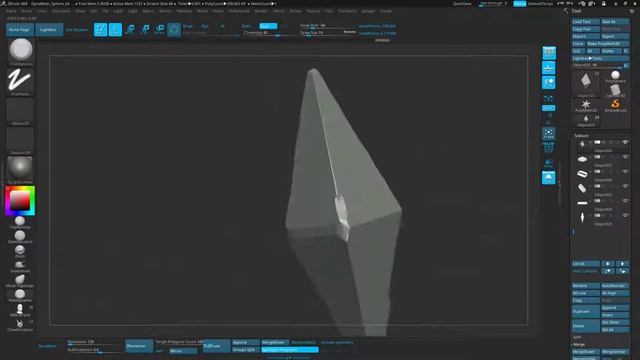Select the IMM Shane brush
Screen dimensions: 640x360
point(20,310)
